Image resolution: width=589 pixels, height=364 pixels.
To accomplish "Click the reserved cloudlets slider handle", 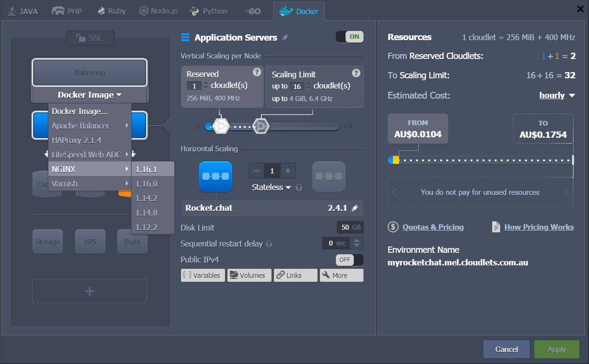I will click(221, 127).
